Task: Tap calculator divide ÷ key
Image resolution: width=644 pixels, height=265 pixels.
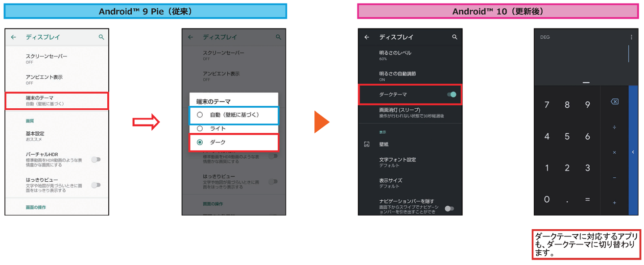Action: coord(615,127)
